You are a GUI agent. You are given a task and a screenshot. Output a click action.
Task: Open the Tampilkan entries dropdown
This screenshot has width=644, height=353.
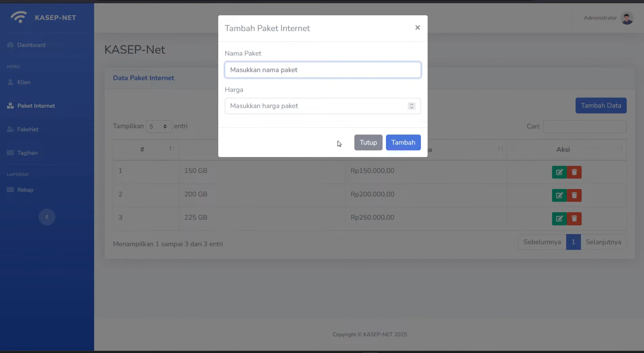pos(159,126)
